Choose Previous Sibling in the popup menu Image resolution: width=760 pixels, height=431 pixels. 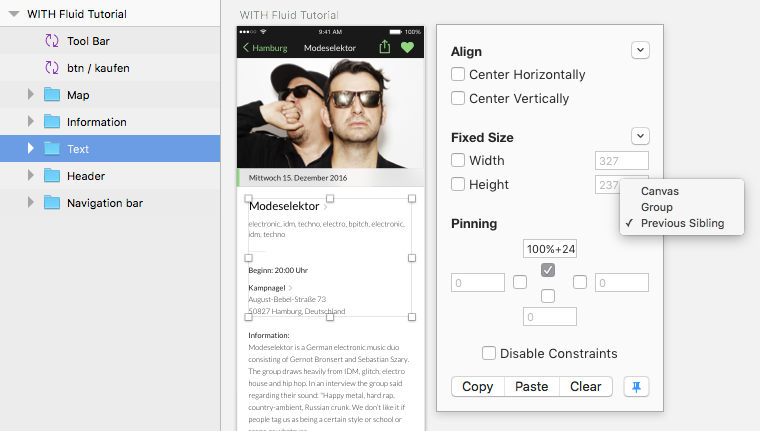[x=681, y=223]
